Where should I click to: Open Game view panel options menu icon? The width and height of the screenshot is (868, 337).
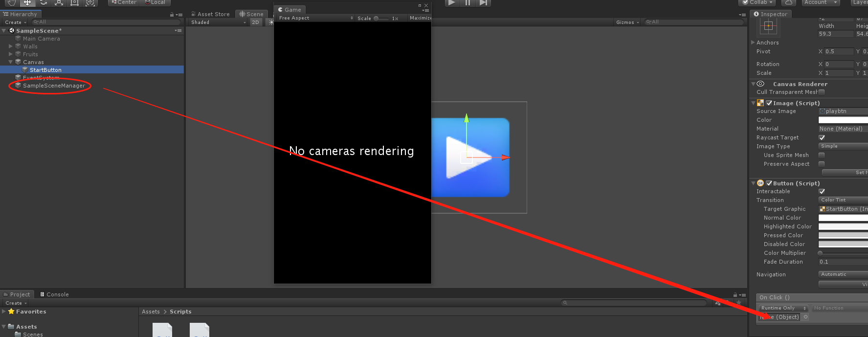(426, 10)
